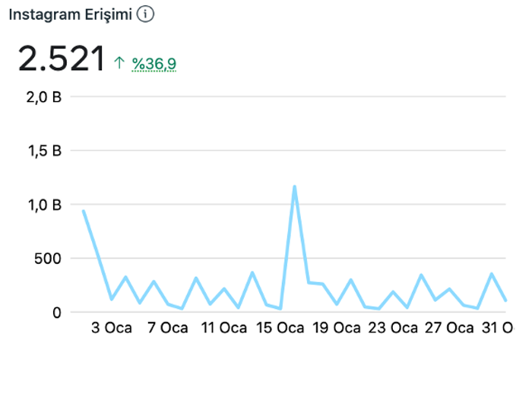
Task: Select the 2.521 total reach value
Action: tap(62, 59)
